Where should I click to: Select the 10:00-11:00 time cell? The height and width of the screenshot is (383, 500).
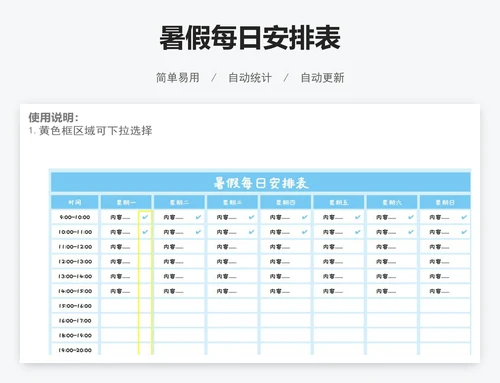[x=75, y=232]
